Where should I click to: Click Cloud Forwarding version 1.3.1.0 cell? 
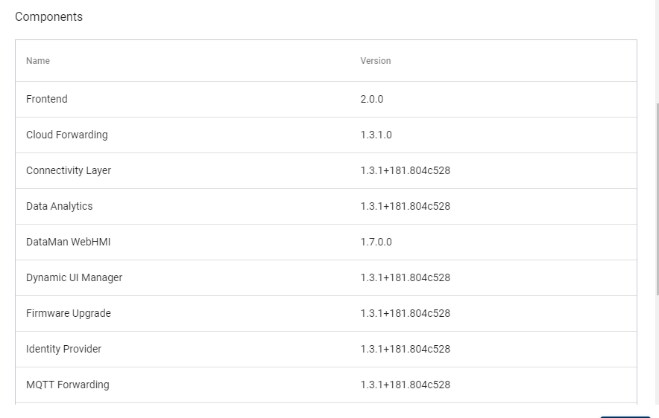pos(377,135)
